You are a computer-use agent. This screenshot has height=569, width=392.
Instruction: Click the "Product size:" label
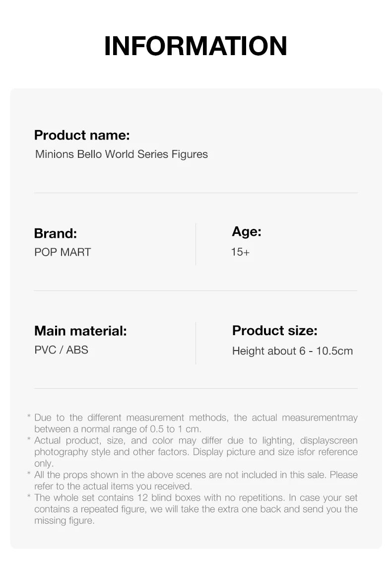click(274, 331)
